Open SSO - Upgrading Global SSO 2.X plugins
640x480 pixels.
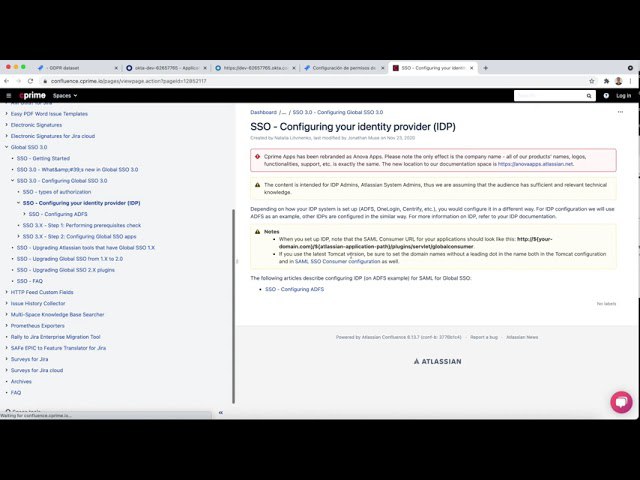[x=66, y=270]
